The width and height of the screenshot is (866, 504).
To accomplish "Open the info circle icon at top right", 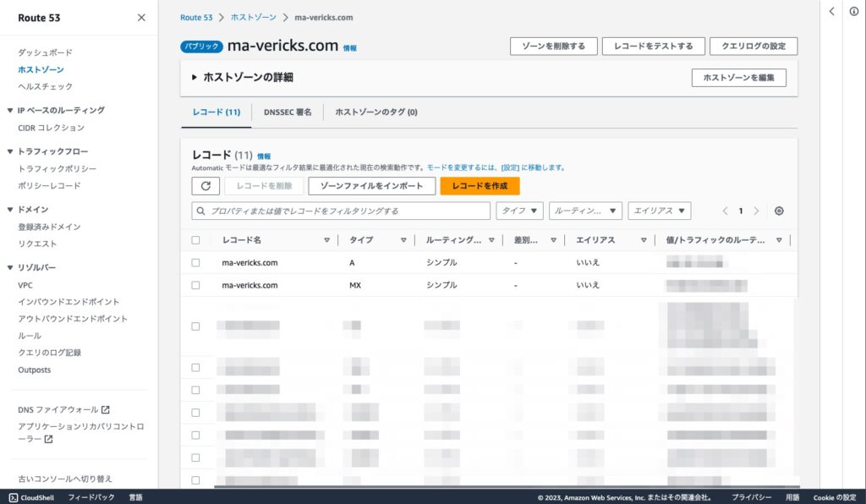I will [x=854, y=11].
